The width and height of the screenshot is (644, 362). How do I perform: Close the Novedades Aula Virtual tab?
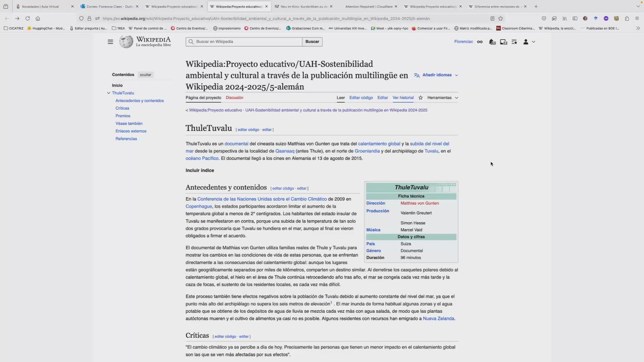point(72,7)
